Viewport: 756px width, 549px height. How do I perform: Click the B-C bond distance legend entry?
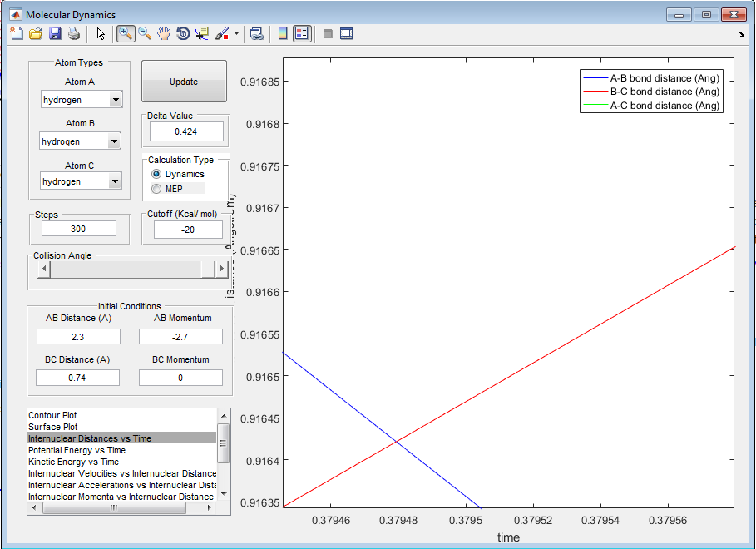[651, 91]
